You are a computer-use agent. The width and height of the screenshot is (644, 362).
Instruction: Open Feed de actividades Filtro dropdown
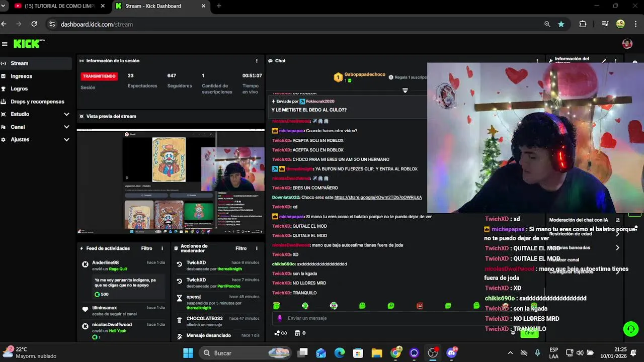146,248
